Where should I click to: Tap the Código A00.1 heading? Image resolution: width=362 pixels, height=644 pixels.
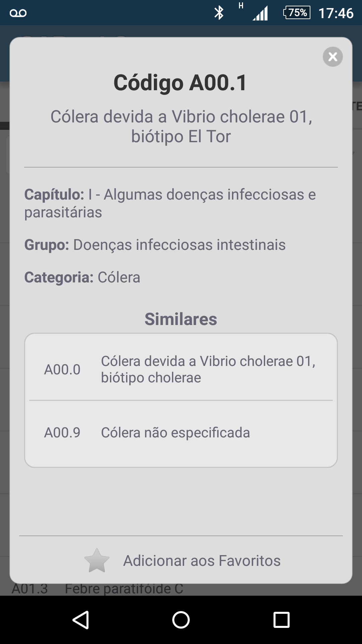pos(181,83)
